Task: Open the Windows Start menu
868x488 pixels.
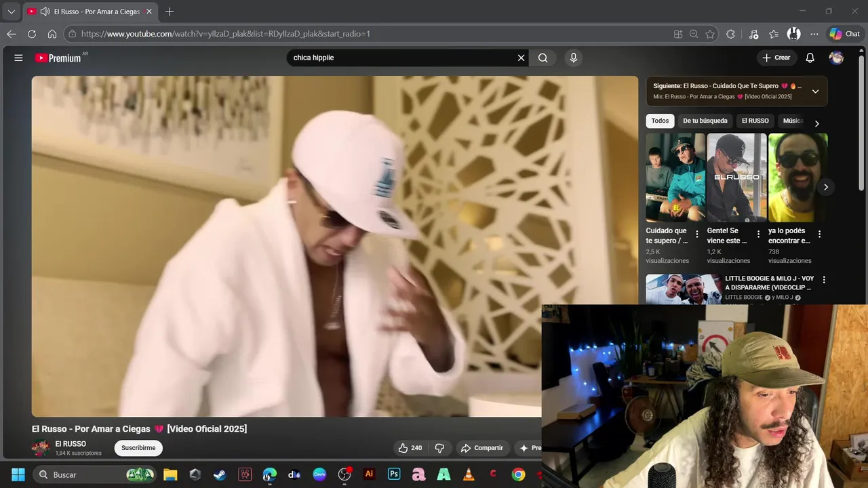Action: tap(18, 474)
